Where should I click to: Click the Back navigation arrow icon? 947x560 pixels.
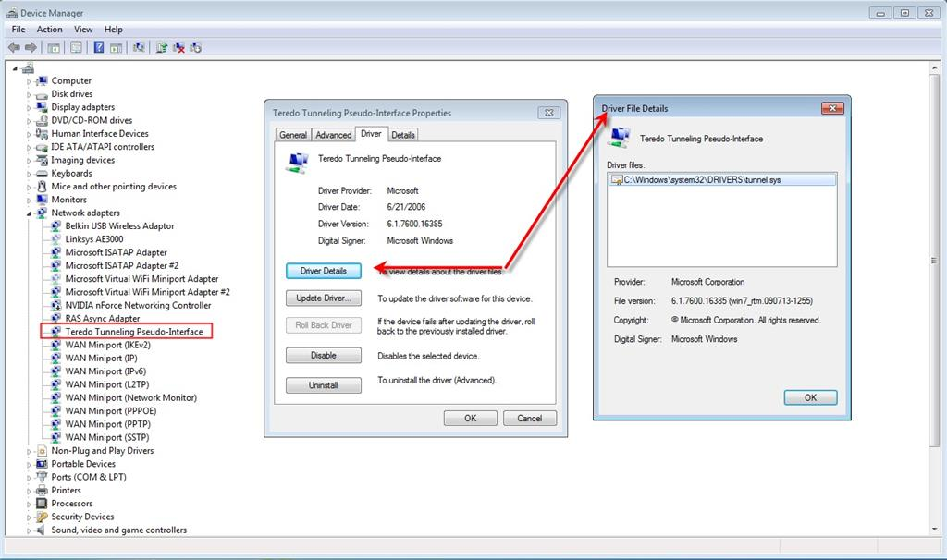tap(13, 47)
